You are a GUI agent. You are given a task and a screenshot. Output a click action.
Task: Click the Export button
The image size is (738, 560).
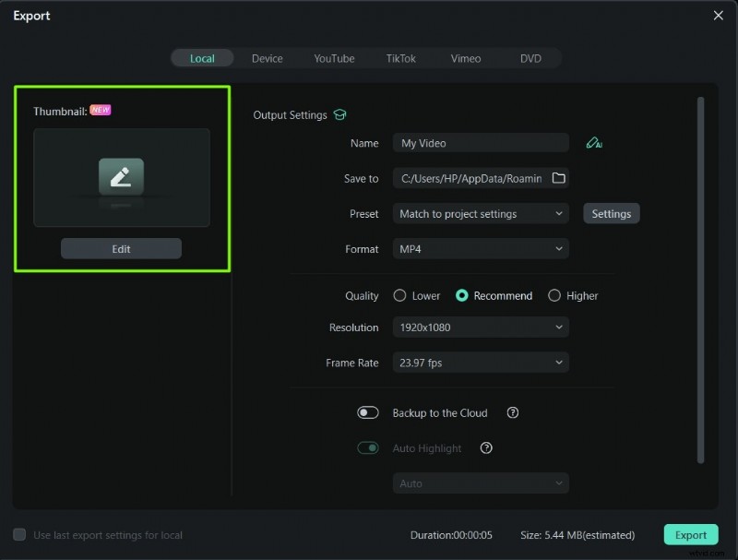tap(690, 534)
